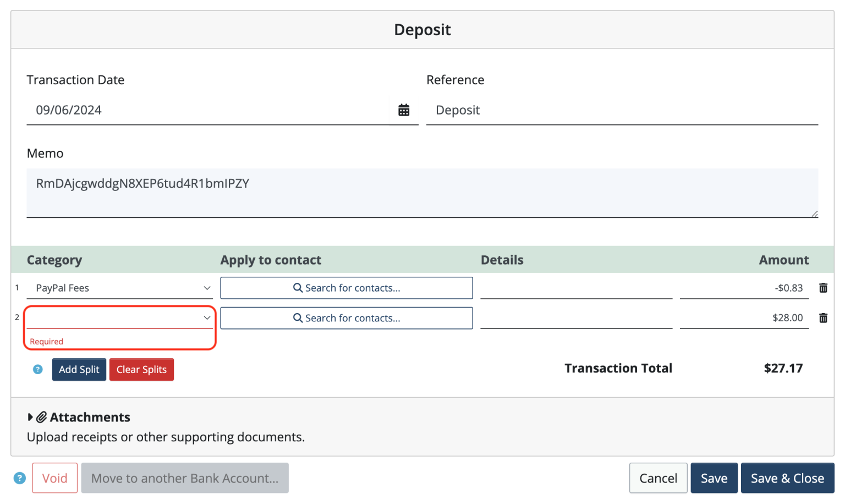This screenshot has height=504, width=845.
Task: Click the search icon in row 2 contact field
Action: pos(297,317)
